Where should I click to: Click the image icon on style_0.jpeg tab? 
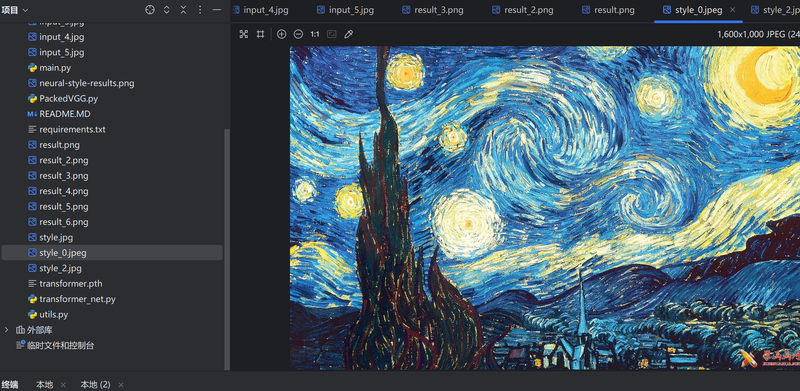[x=667, y=10]
